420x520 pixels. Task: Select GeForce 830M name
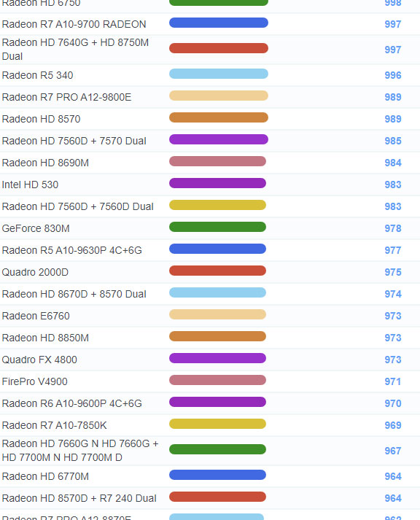coord(36,228)
